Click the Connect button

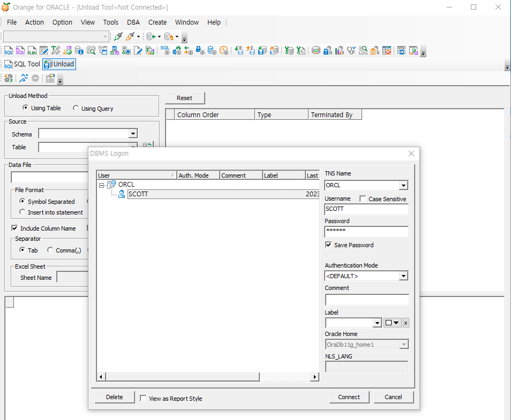pyautogui.click(x=349, y=397)
